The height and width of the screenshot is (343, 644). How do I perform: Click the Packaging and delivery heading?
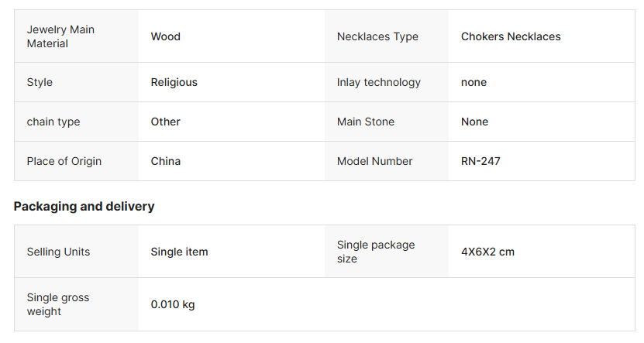(x=84, y=206)
